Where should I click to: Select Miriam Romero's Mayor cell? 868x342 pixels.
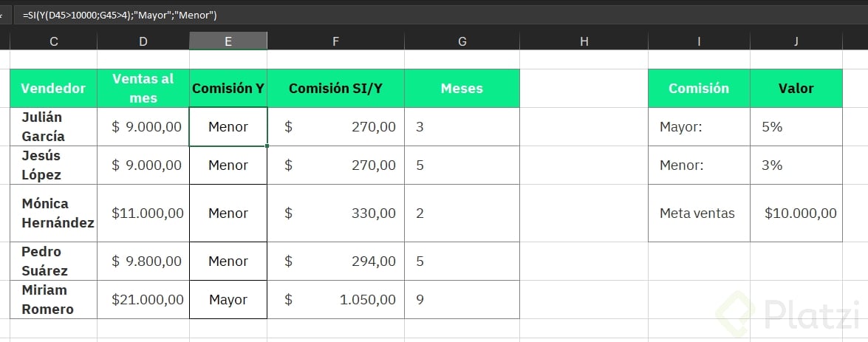click(228, 299)
